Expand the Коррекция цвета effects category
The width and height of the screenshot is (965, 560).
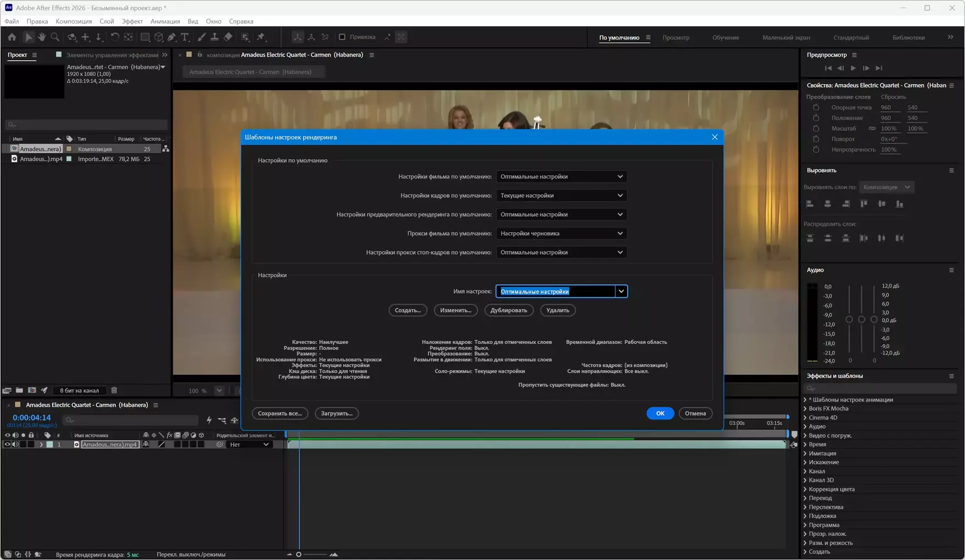coord(805,489)
